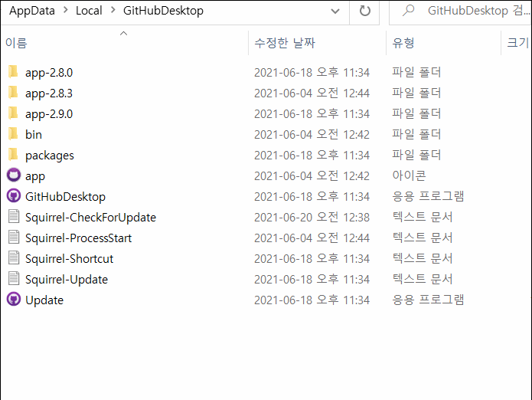Expand the chevron after AppData in path

(66, 11)
